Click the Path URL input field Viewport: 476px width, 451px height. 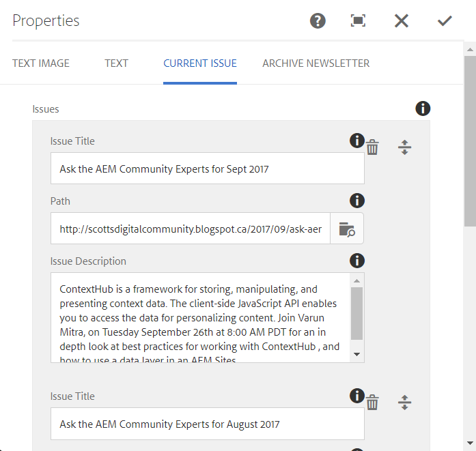[191, 229]
